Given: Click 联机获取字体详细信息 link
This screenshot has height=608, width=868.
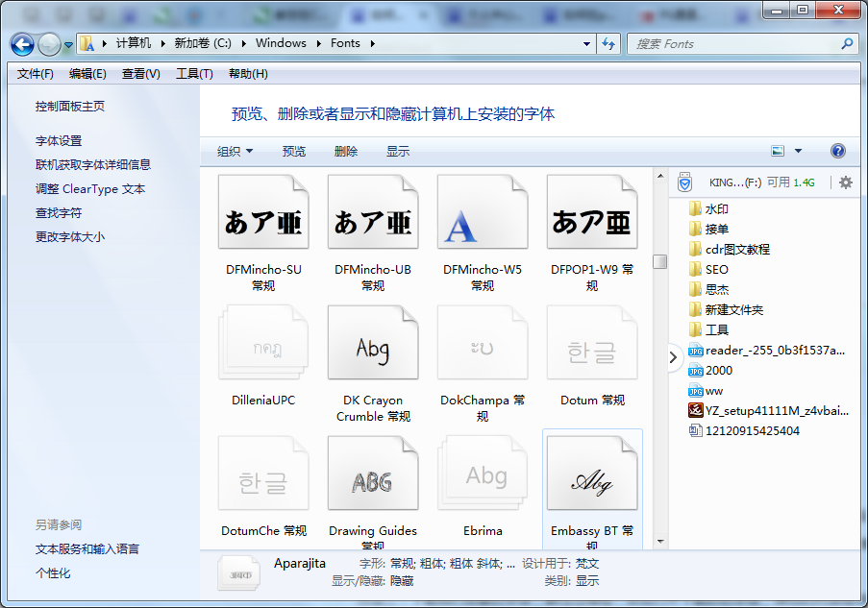Looking at the screenshot, I should coord(93,164).
